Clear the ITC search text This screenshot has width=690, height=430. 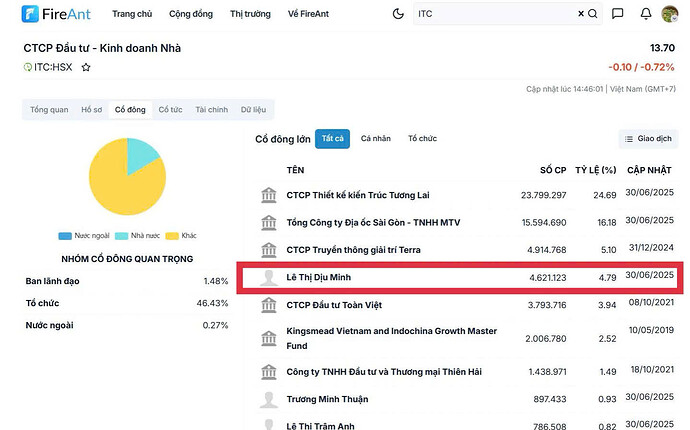click(x=581, y=15)
